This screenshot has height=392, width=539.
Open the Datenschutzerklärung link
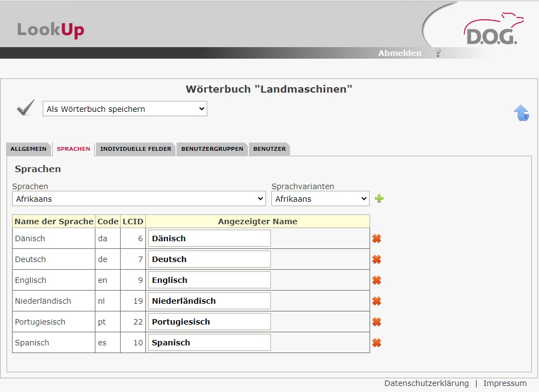(426, 383)
